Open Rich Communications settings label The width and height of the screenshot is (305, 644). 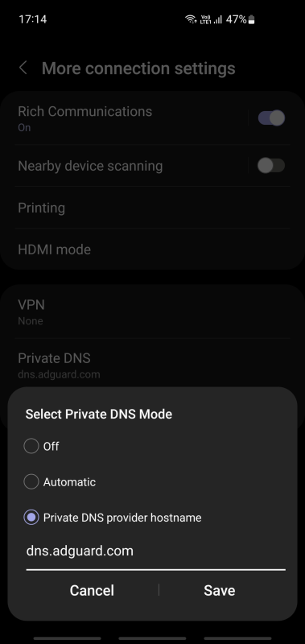pos(85,111)
